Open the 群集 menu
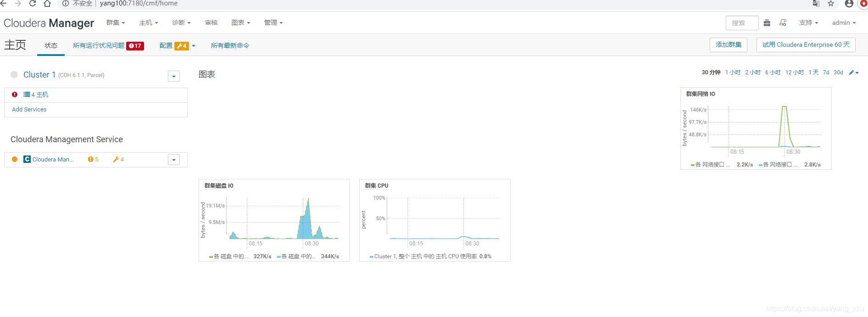868x317 pixels. [116, 22]
